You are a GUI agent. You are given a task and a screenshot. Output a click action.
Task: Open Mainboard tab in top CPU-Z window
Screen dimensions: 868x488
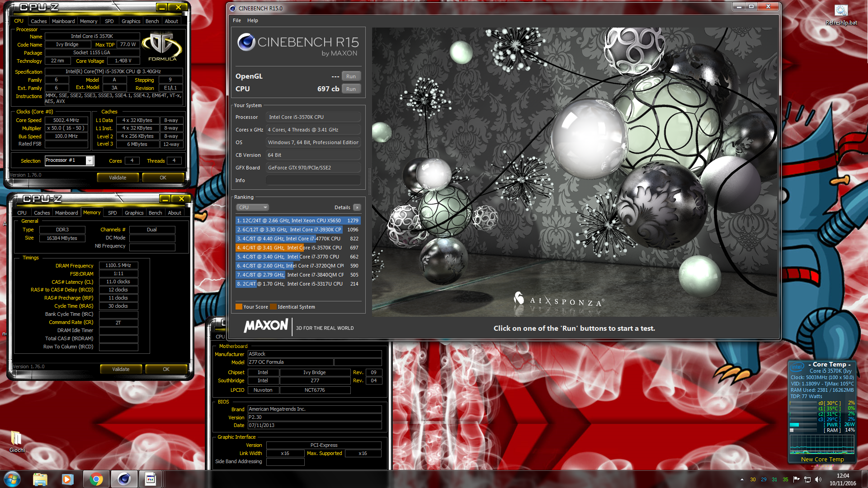tap(63, 21)
